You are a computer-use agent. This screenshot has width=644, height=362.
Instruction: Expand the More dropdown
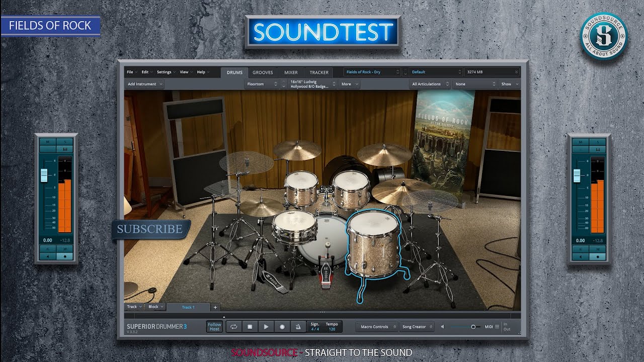349,84
